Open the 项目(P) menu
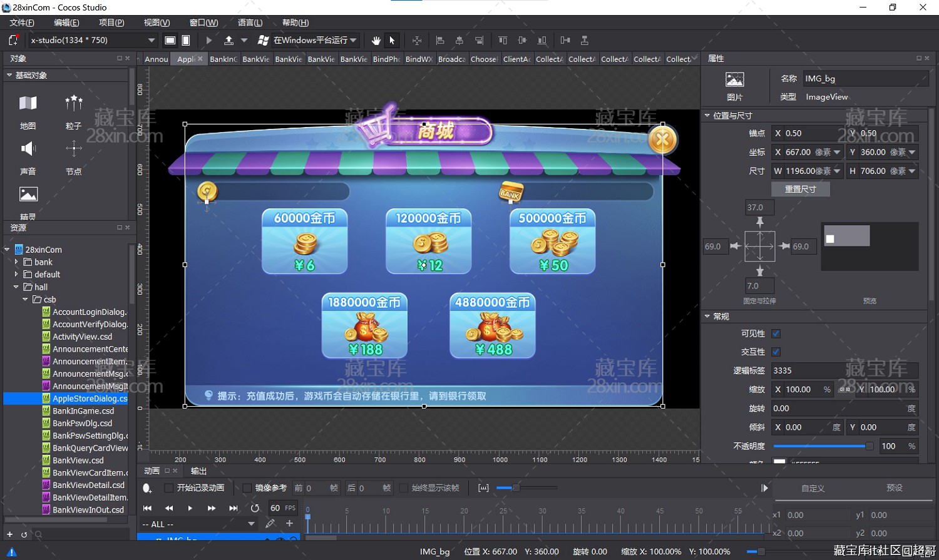The width and height of the screenshot is (939, 560). [111, 23]
